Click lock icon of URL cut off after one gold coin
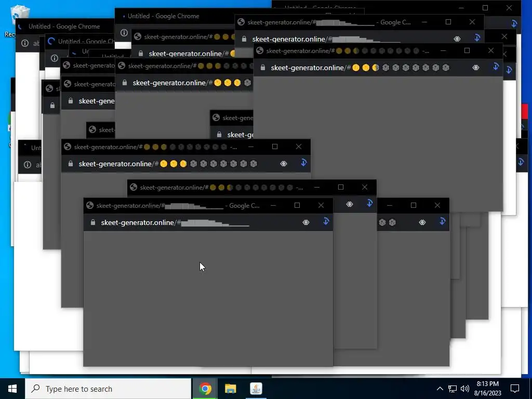 coord(140,54)
